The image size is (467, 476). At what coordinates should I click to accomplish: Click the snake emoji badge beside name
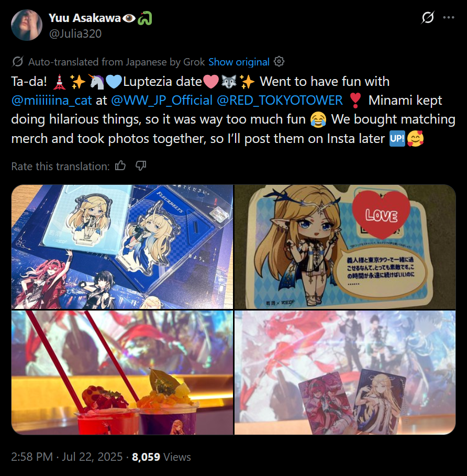144,18
